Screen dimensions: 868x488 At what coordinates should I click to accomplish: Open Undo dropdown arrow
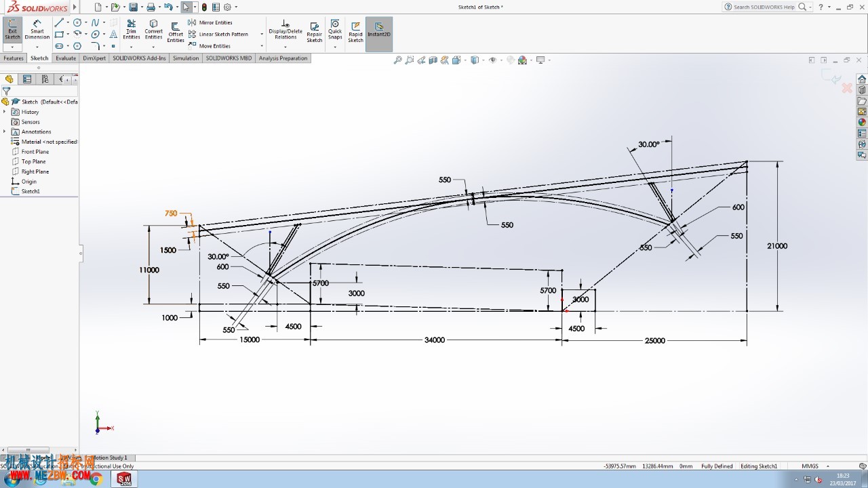click(x=176, y=7)
